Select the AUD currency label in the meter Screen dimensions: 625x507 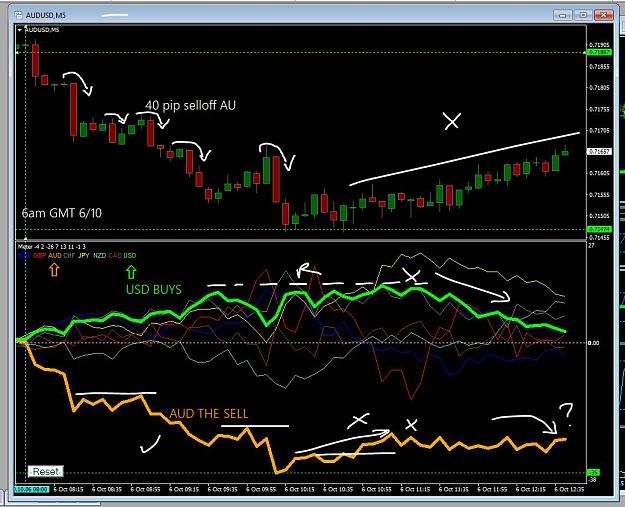(55, 255)
